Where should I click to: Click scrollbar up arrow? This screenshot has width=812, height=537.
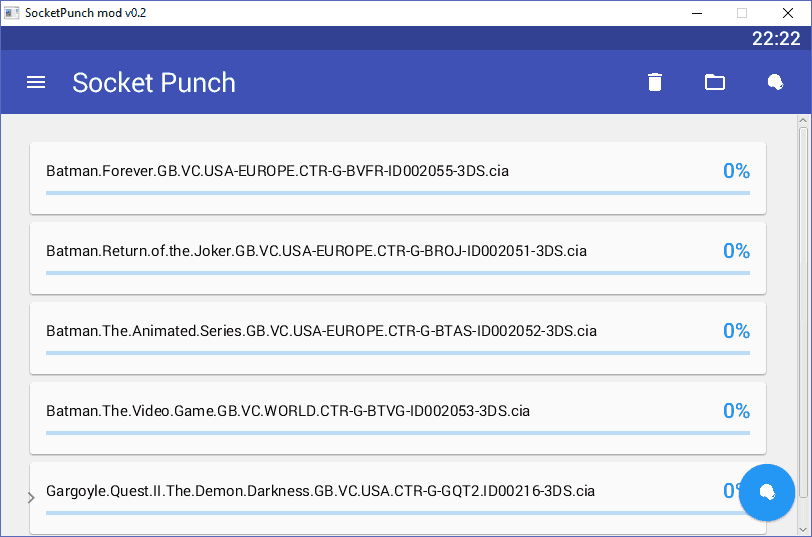point(803,120)
